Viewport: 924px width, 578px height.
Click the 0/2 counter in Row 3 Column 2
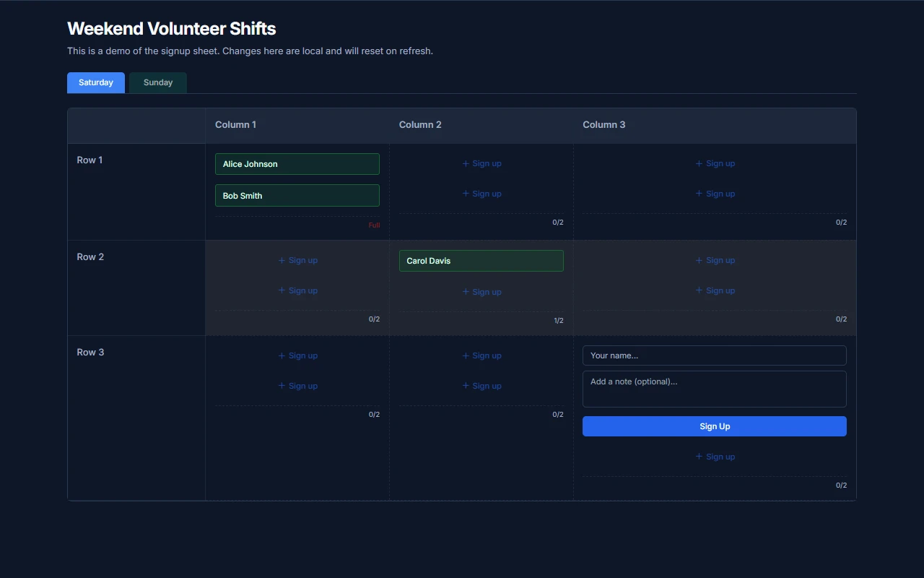point(558,415)
